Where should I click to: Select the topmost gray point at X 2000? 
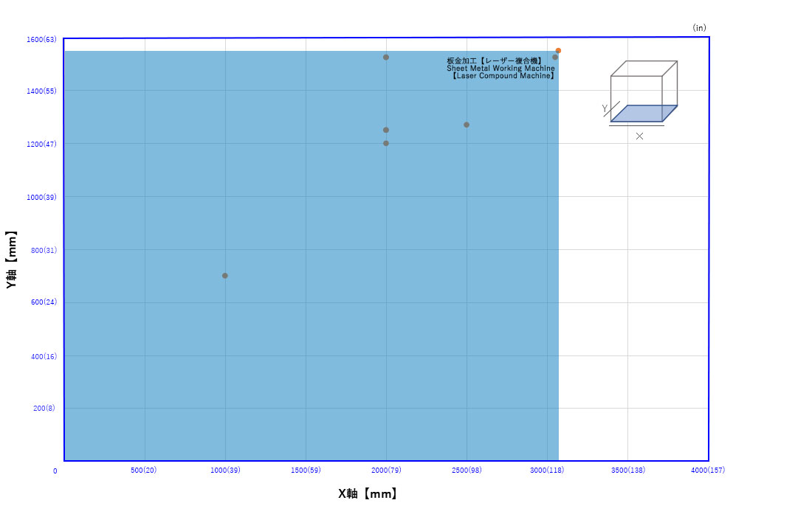tap(386, 57)
